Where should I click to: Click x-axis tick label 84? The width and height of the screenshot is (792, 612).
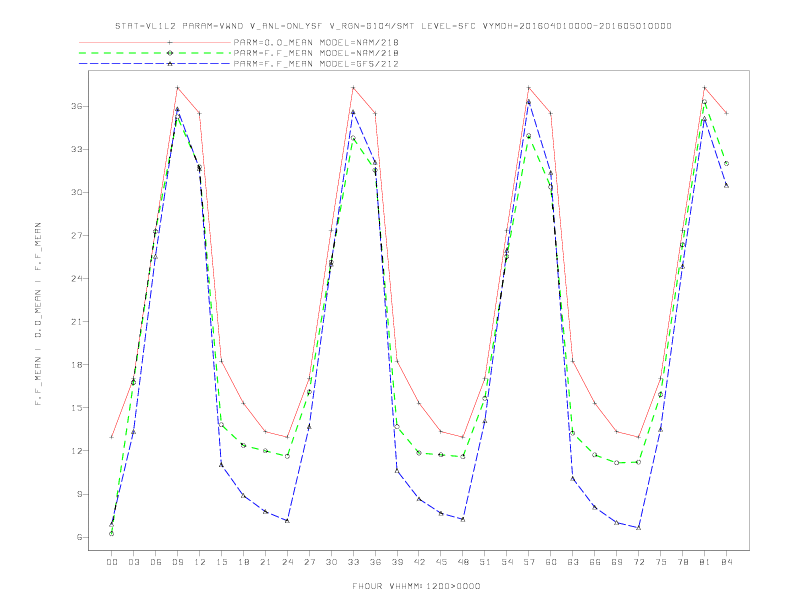(x=727, y=562)
